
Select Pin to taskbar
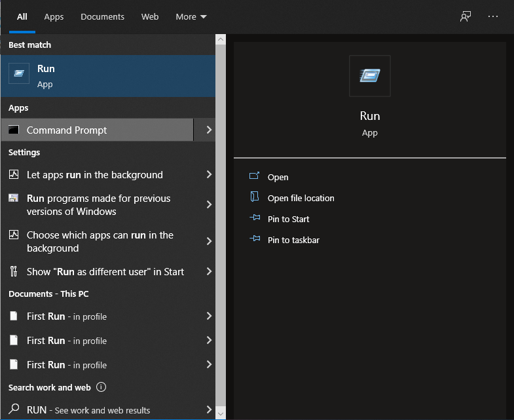coord(293,240)
